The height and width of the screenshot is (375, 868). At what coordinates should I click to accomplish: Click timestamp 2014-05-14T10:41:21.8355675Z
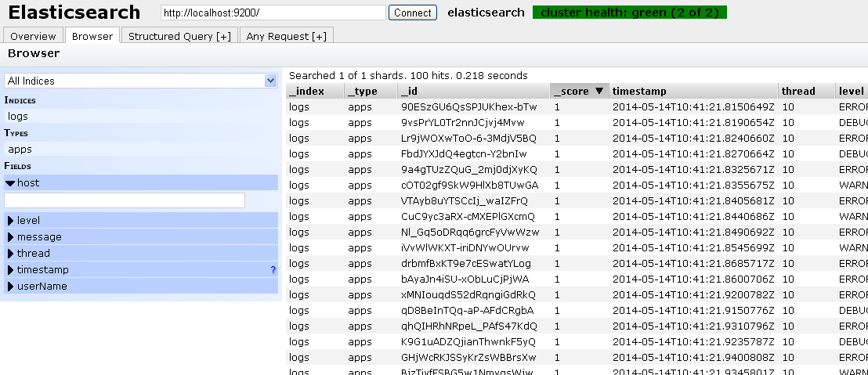(x=693, y=185)
